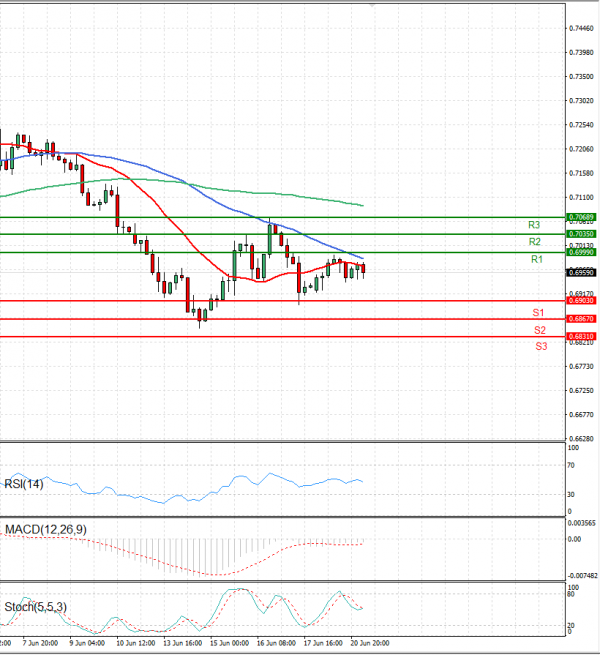Click the R2 resistance label

pos(534,242)
